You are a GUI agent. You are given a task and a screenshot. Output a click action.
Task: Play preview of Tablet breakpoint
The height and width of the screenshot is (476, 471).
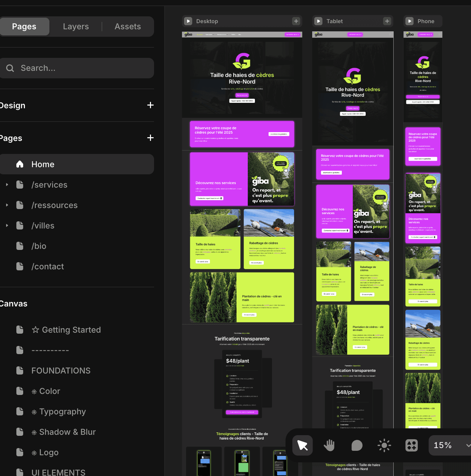[x=318, y=21]
